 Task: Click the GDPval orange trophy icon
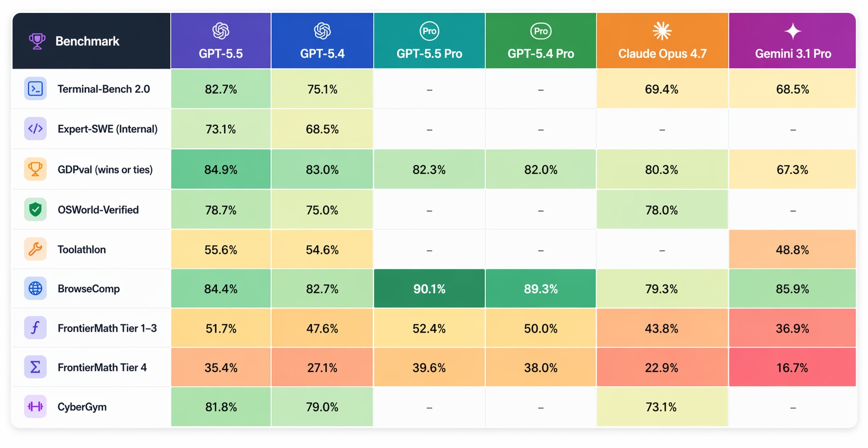[35, 169]
